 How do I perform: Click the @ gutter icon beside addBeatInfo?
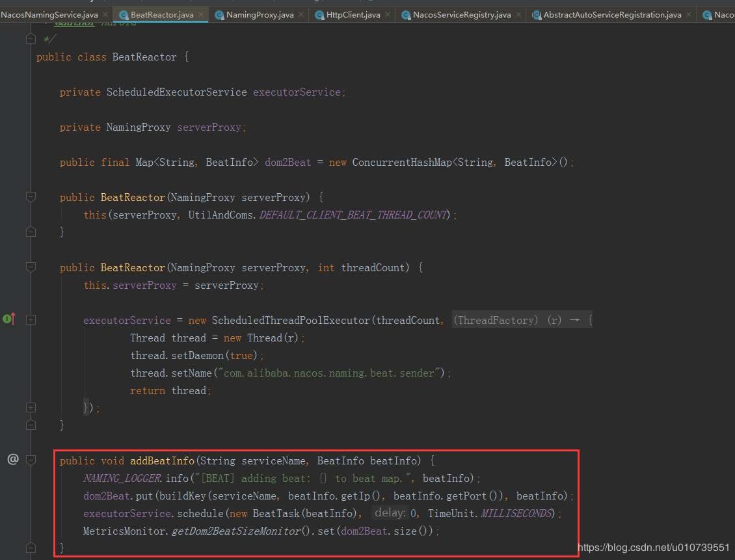point(13,459)
